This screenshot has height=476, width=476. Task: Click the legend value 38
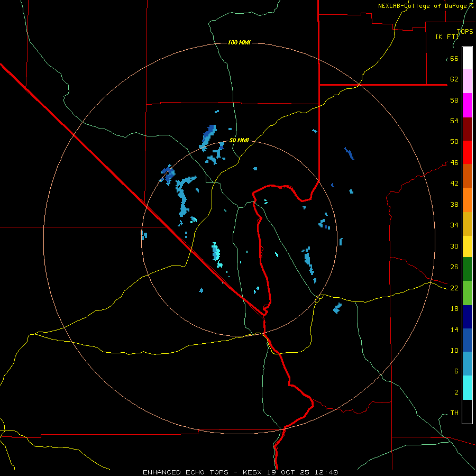coord(454,204)
